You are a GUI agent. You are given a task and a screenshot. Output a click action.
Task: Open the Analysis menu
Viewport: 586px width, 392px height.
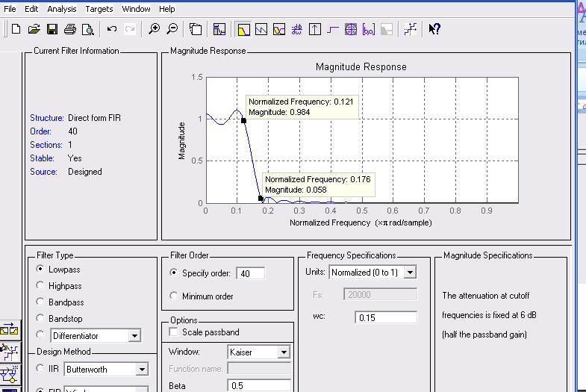[61, 9]
